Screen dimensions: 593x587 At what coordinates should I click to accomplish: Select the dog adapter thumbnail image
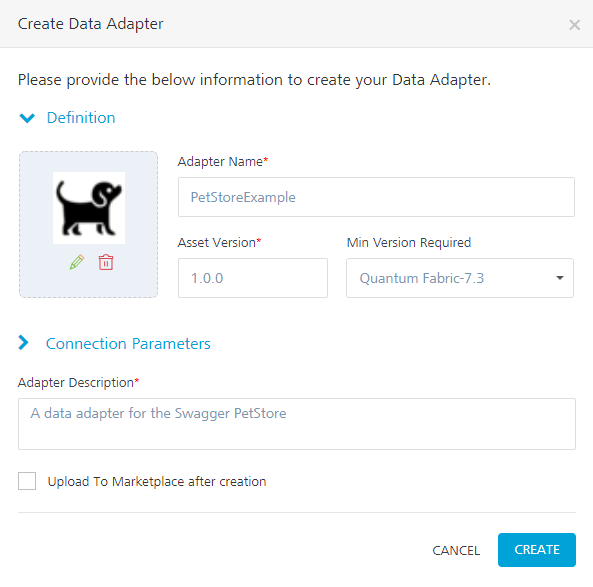89,208
